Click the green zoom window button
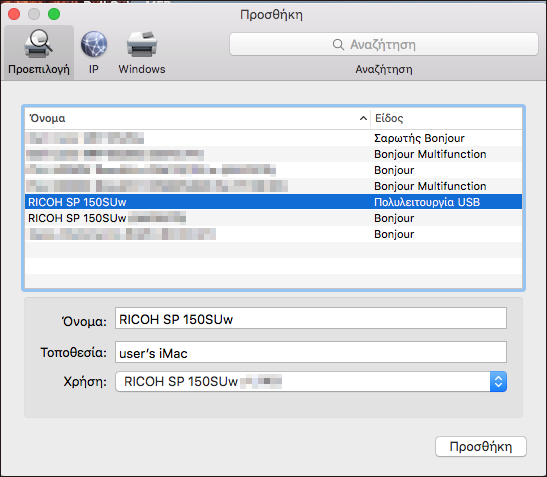Screen dimensions: 547x477 pos(54,14)
